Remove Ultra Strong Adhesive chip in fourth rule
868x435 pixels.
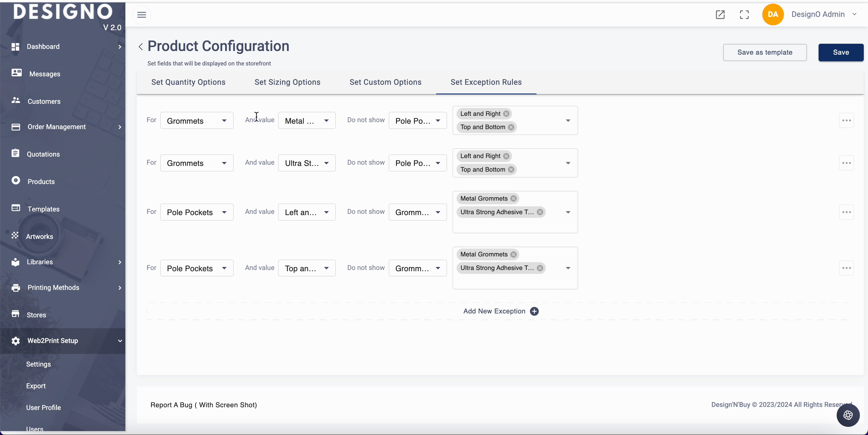[540, 268]
